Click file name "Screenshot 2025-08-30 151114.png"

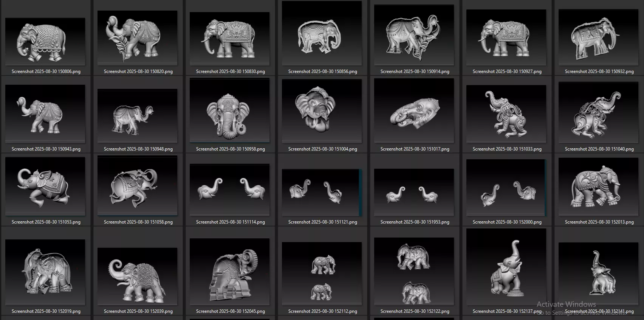pyautogui.click(x=231, y=222)
